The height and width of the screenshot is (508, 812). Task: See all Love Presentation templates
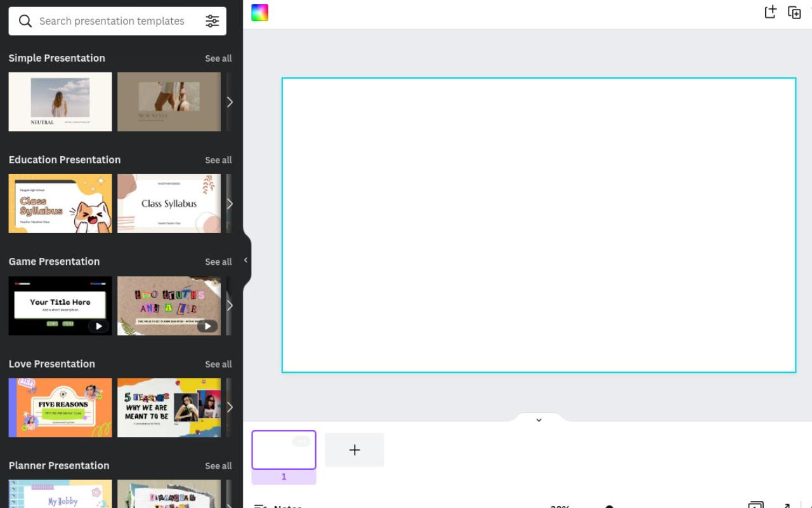tap(218, 364)
